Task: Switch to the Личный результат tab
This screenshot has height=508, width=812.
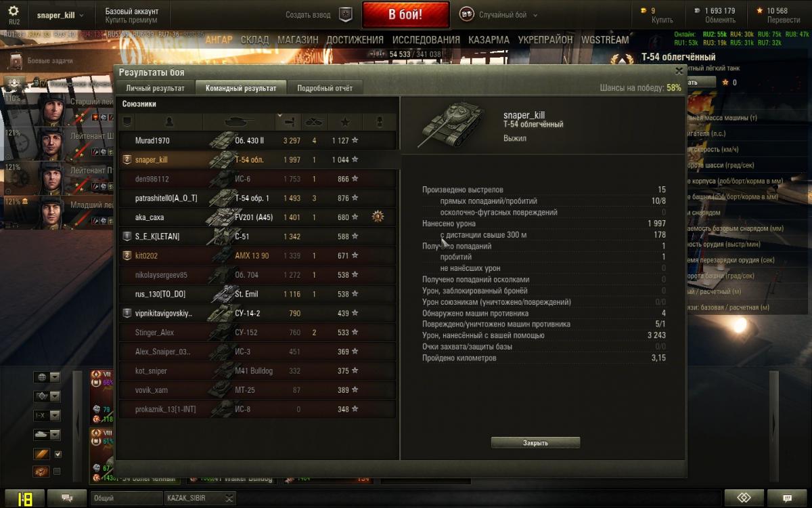Action: click(x=155, y=88)
